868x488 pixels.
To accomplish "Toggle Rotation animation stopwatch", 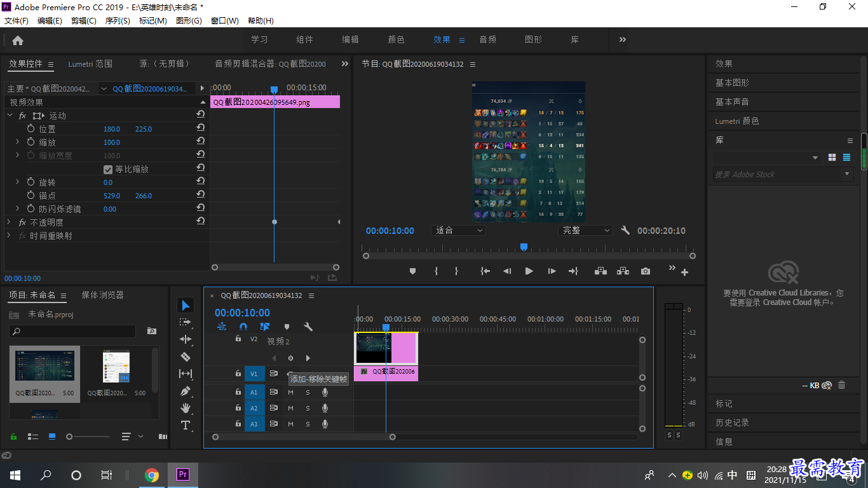I will [x=31, y=182].
